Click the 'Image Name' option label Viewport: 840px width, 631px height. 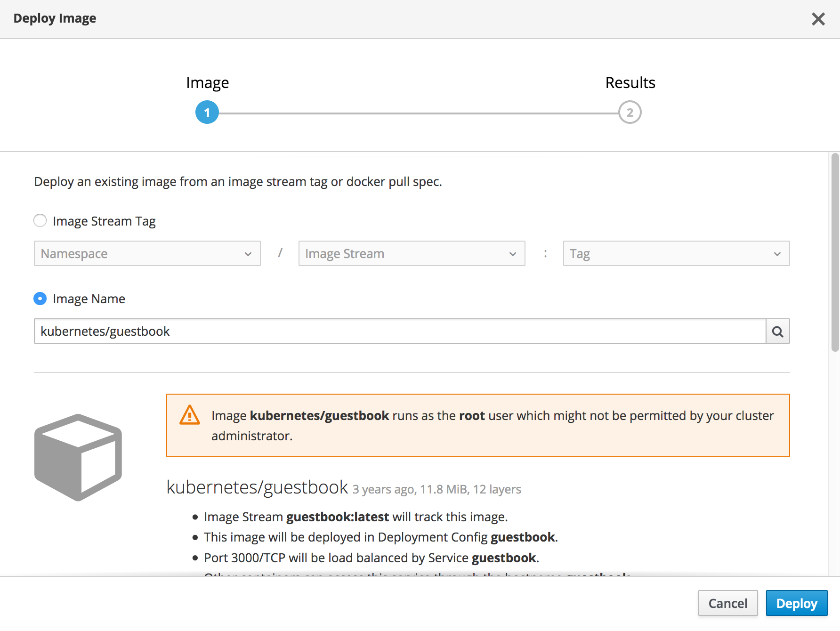89,299
